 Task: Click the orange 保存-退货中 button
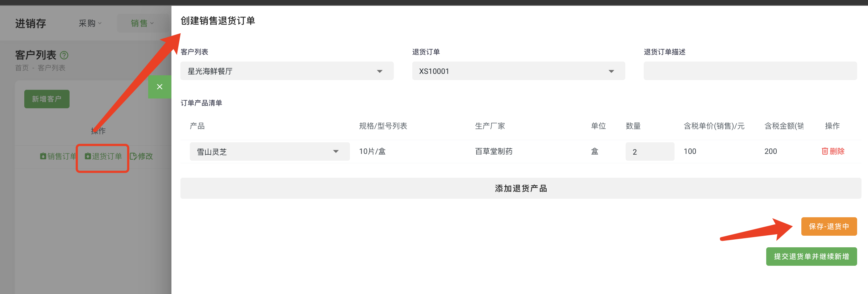[x=829, y=226]
